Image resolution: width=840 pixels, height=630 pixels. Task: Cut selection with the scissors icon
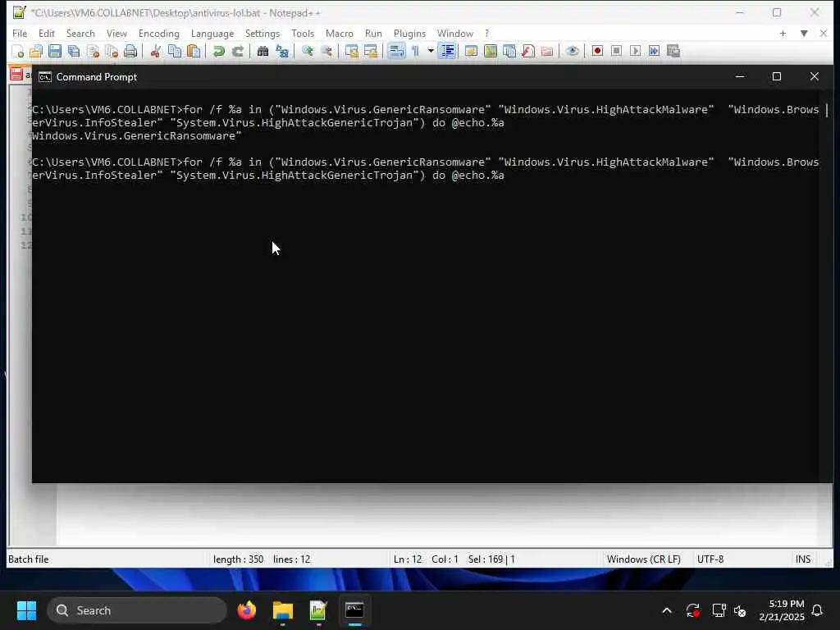point(155,52)
